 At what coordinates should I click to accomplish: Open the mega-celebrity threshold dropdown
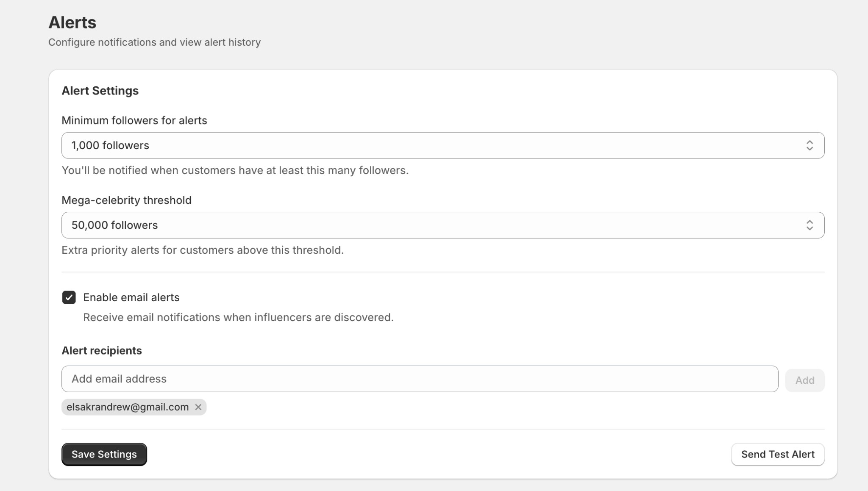(x=442, y=225)
